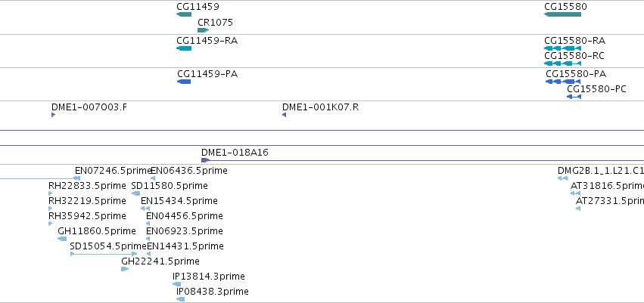Image resolution: width=644 pixels, height=303 pixels.
Task: Select the DME1-018A16 feature arrow
Action: click(205, 160)
